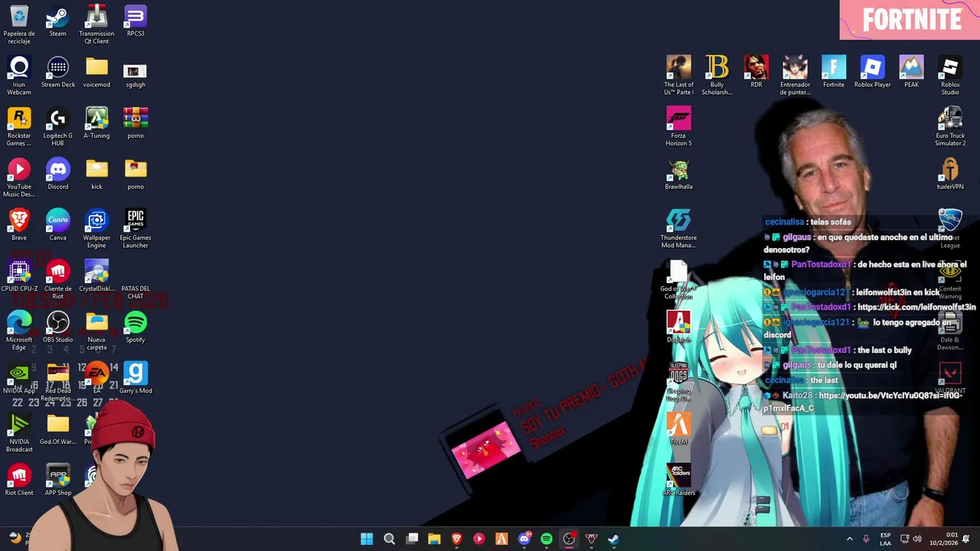Select the tuxlerVPN desktop icon
The width and height of the screenshot is (980, 551).
coord(950,175)
